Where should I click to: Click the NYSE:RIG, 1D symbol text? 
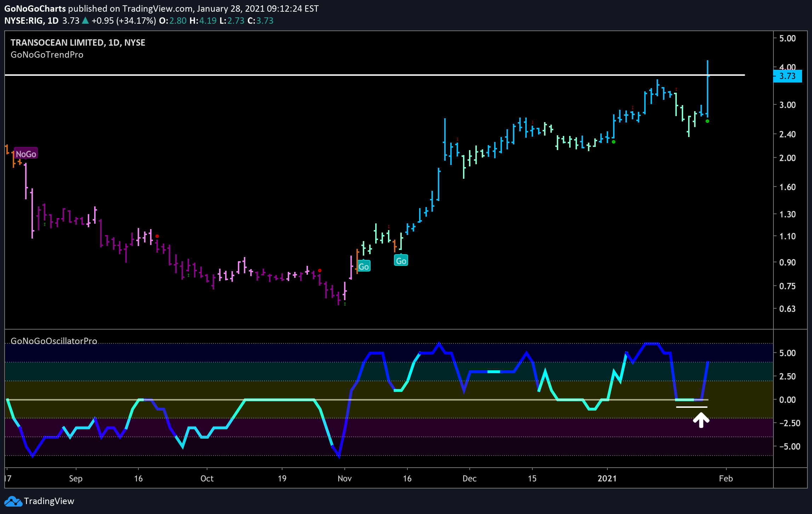click(31, 21)
